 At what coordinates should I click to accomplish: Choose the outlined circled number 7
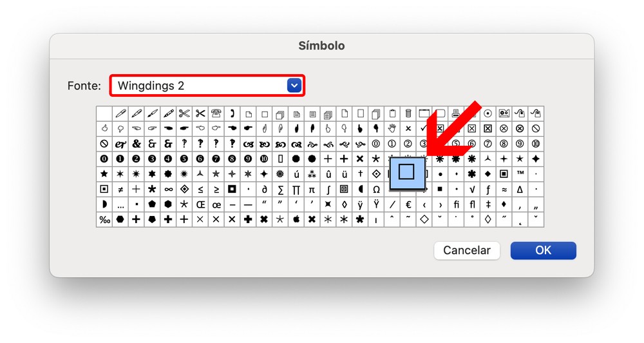click(x=488, y=144)
